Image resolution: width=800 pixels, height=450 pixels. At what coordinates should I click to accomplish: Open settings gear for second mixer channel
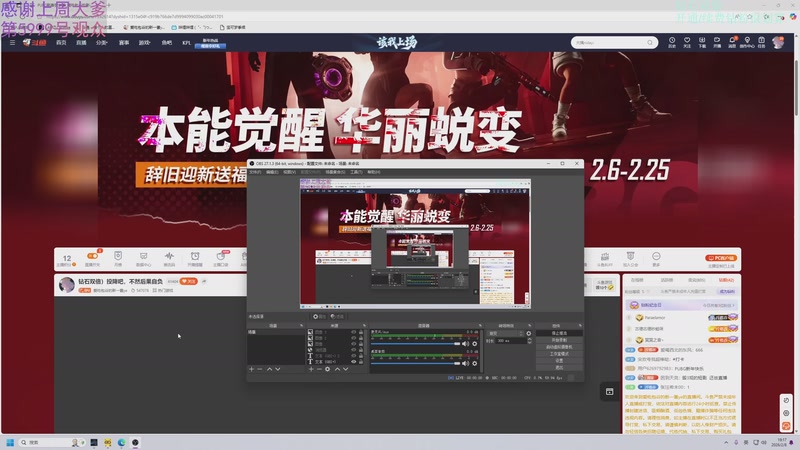(x=474, y=363)
